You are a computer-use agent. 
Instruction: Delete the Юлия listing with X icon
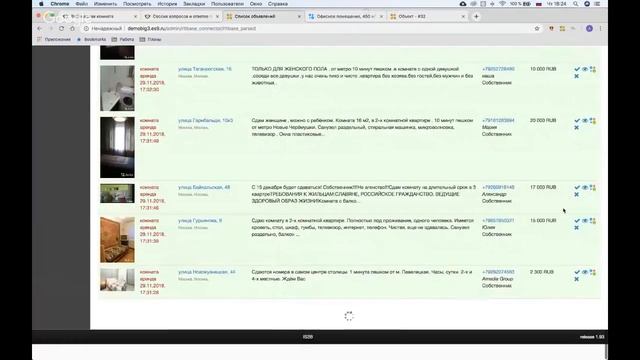point(577,228)
